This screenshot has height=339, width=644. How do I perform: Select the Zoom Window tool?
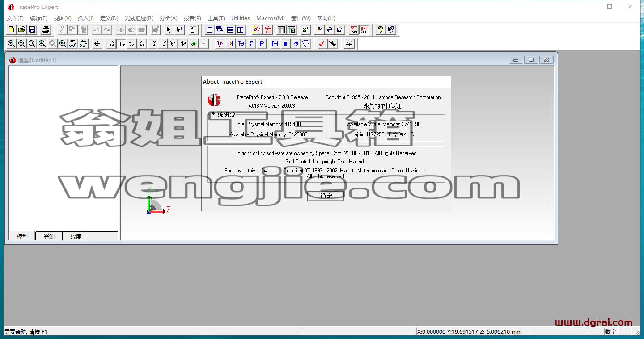pos(32,44)
